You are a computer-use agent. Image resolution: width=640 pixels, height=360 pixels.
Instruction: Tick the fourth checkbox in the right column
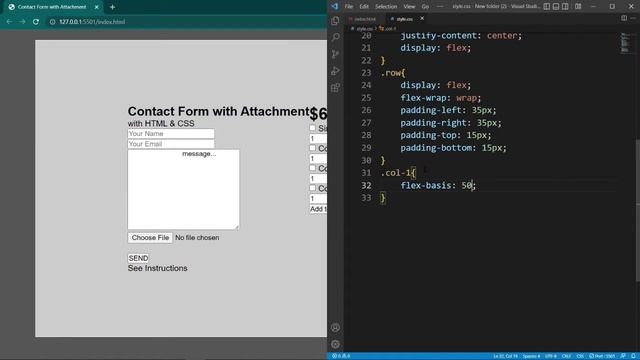[313, 188]
